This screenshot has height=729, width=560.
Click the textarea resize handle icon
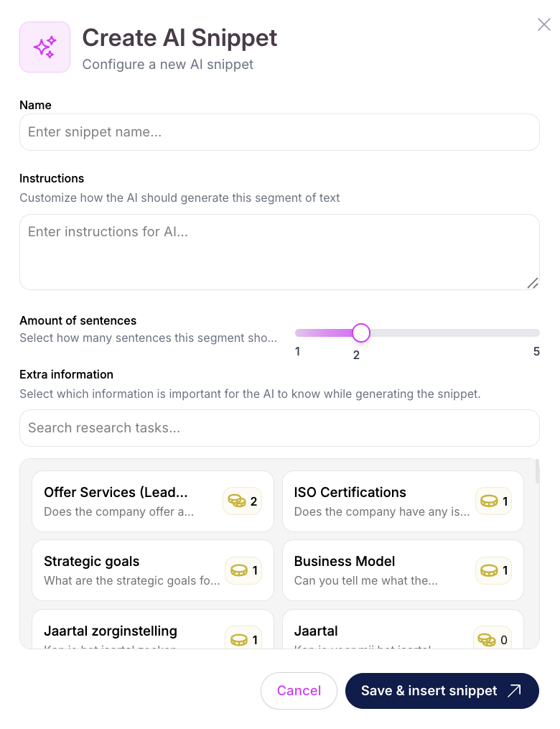coord(533,283)
